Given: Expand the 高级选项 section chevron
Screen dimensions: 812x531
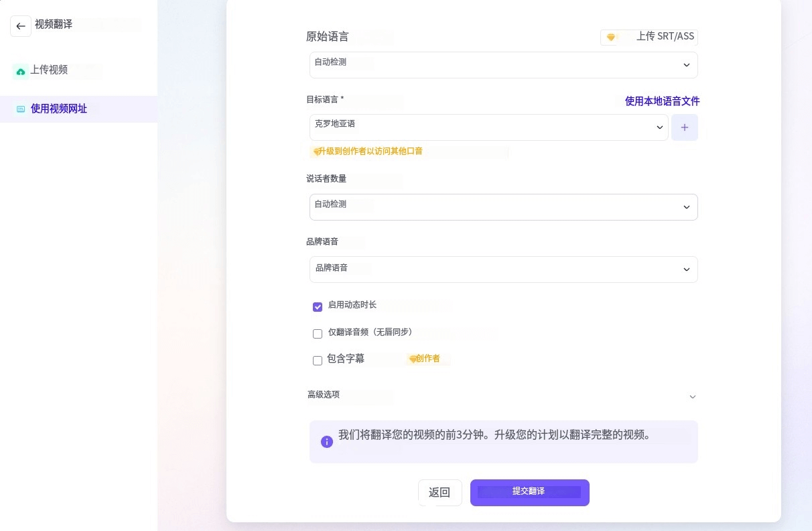Looking at the screenshot, I should click(693, 397).
